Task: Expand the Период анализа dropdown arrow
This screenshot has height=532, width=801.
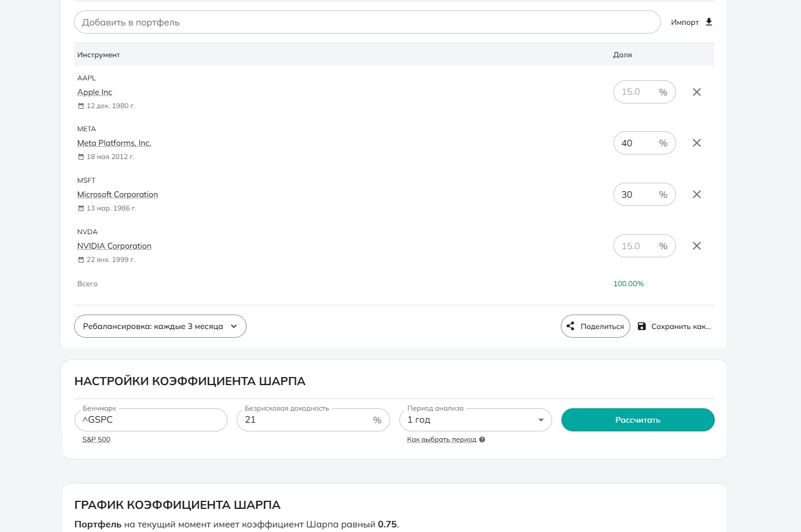Action: [x=541, y=420]
